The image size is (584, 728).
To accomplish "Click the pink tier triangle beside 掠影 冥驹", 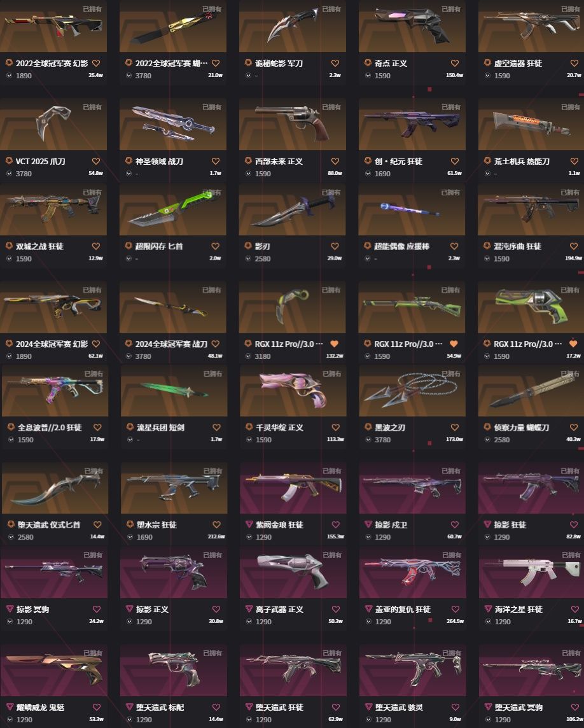I will tap(10, 608).
